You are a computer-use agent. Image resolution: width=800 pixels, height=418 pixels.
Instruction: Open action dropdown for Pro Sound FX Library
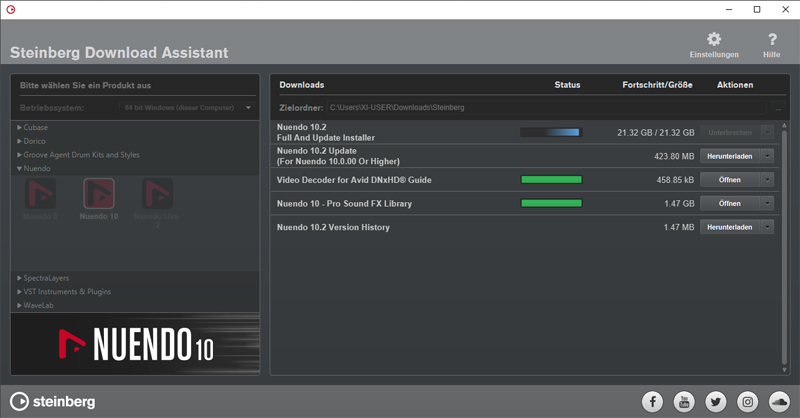767,203
